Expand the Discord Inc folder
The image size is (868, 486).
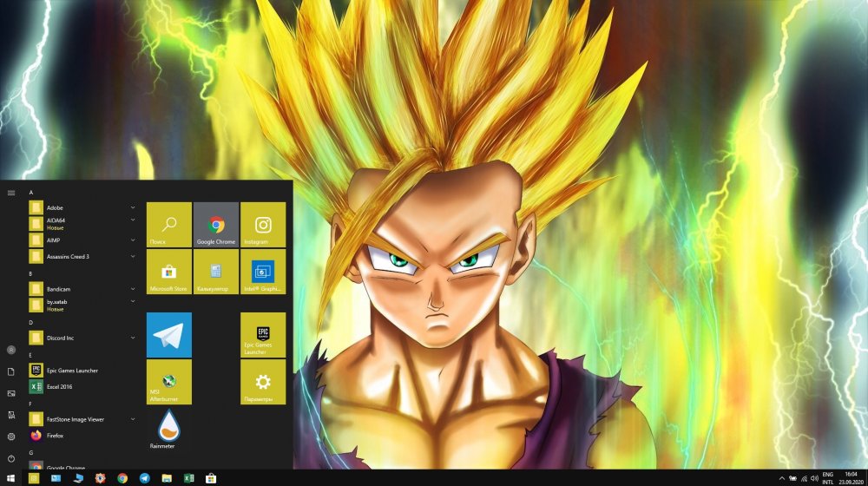point(133,338)
